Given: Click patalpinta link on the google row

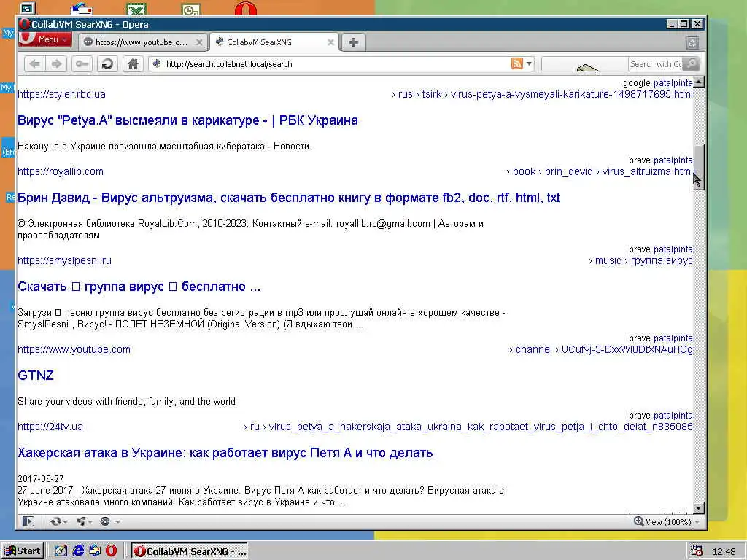Looking at the screenshot, I should click(x=673, y=83).
